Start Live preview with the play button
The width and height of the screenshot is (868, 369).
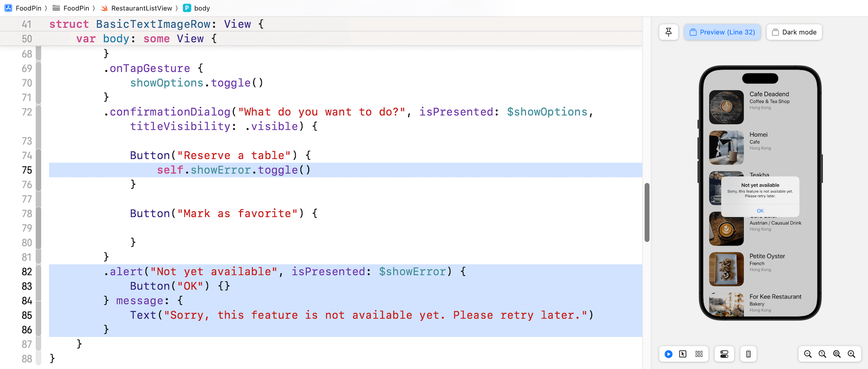click(668, 354)
